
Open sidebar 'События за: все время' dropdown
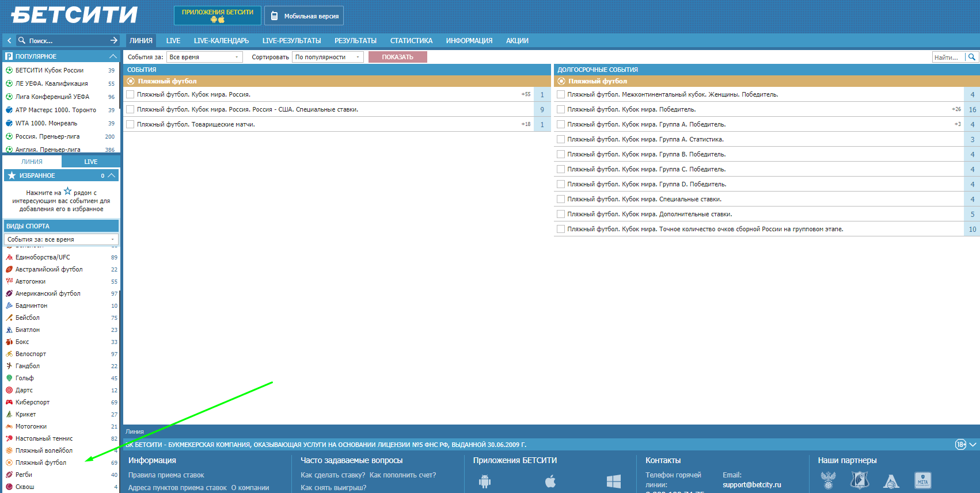62,239
